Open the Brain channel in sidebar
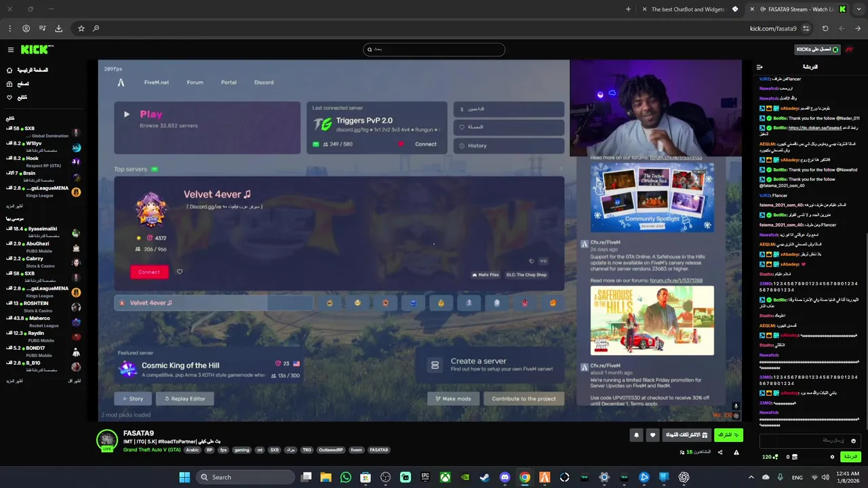 (x=42, y=176)
